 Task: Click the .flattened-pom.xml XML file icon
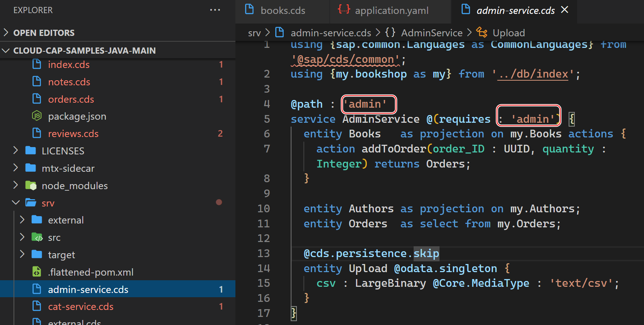pyautogui.click(x=37, y=272)
